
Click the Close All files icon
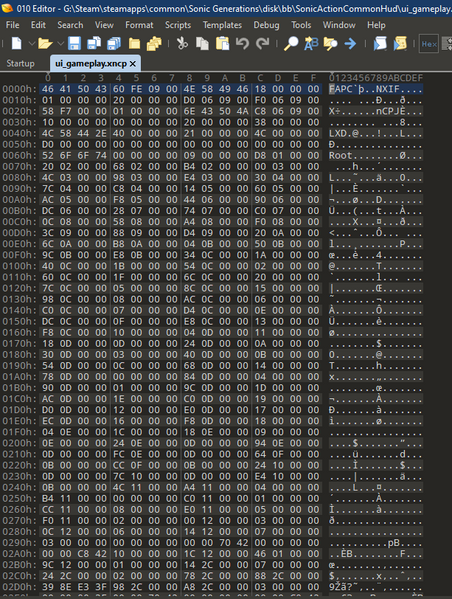click(x=154, y=43)
